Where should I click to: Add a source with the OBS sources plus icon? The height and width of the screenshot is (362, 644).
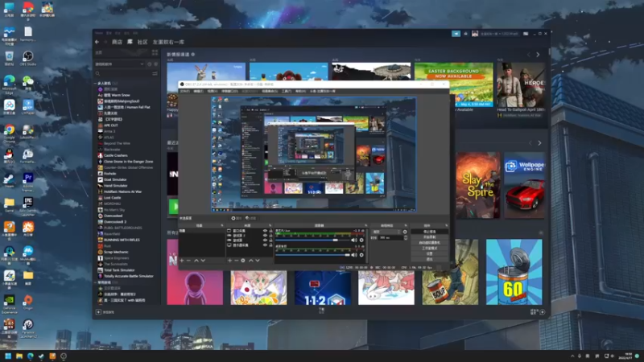point(229,260)
